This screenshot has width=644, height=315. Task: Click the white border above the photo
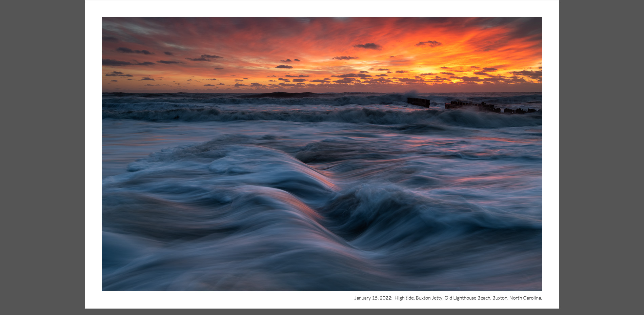(322, 9)
